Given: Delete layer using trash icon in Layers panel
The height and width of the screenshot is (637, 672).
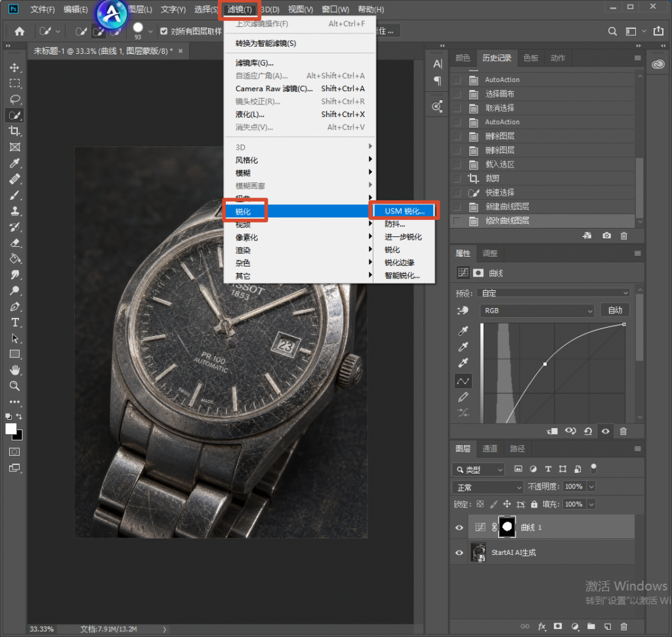Looking at the screenshot, I should pos(624,626).
